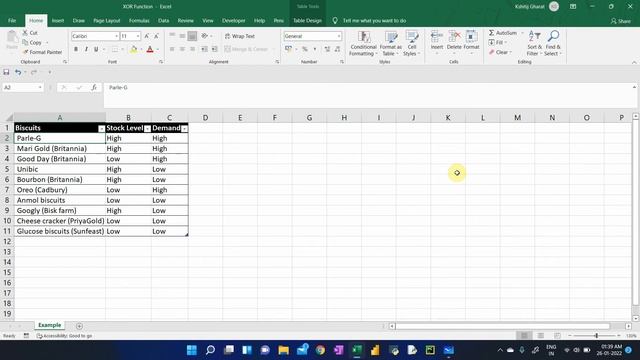Toggle Italic formatting
Screen dimensions: 640x360
pos(86,49)
